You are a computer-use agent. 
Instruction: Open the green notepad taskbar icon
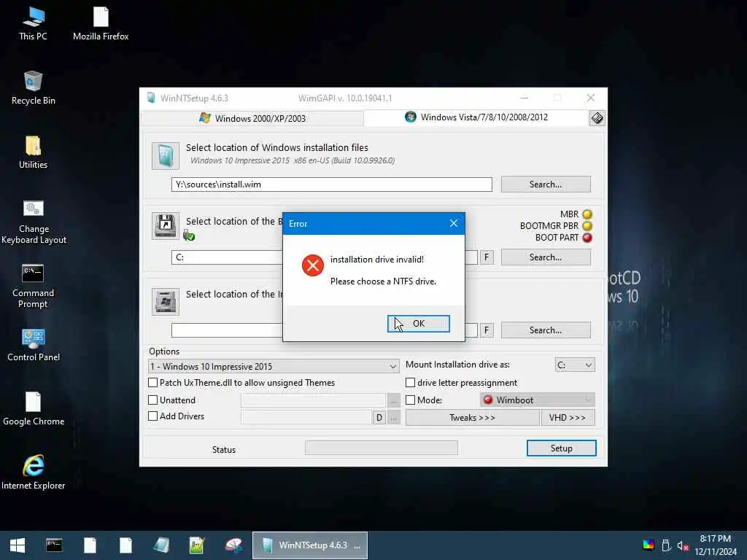pos(197,545)
